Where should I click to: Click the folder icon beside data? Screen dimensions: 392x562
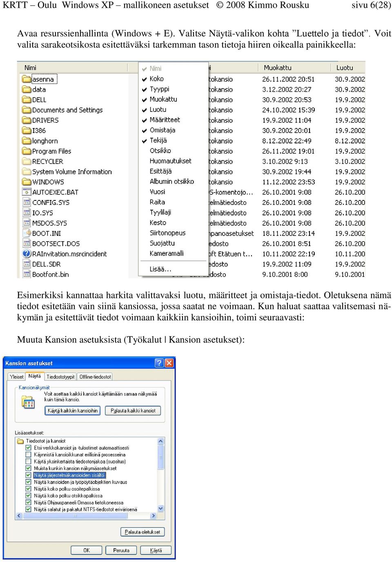click(x=27, y=89)
